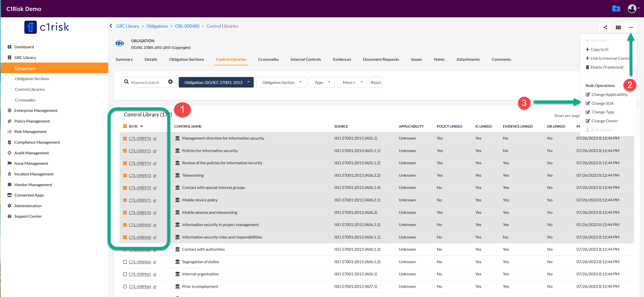This screenshot has width=644, height=297.
Task: Check the CTL-098966 row checkbox
Action: point(125,262)
